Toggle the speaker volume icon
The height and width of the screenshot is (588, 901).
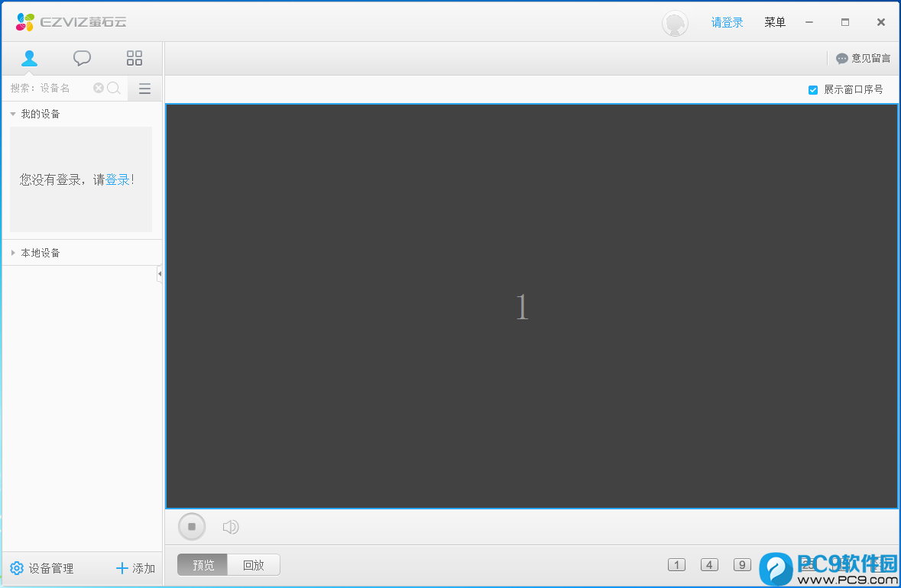(x=231, y=527)
